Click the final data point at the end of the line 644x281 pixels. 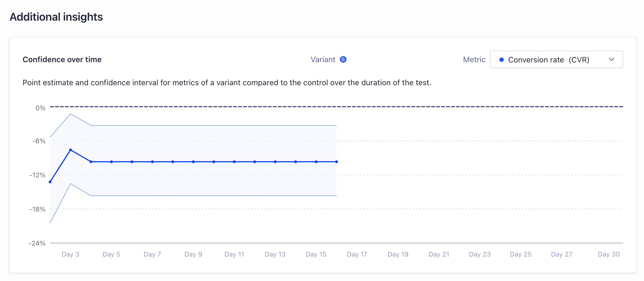pos(336,162)
